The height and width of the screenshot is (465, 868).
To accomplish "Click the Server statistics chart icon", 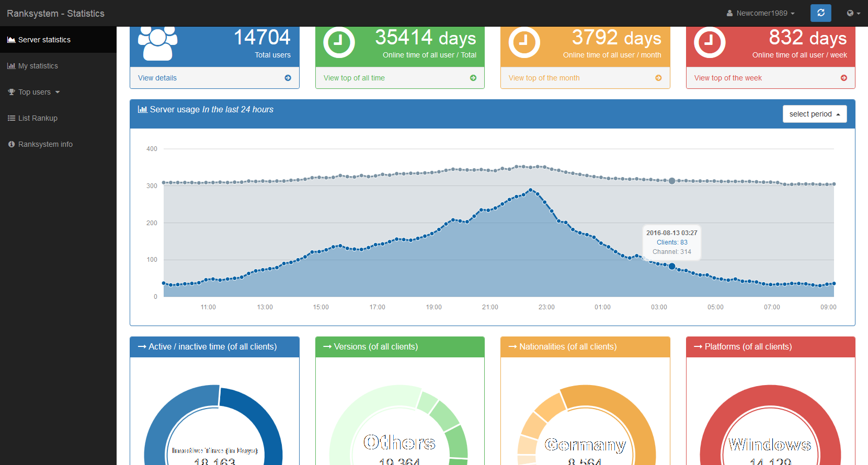I will [x=11, y=40].
